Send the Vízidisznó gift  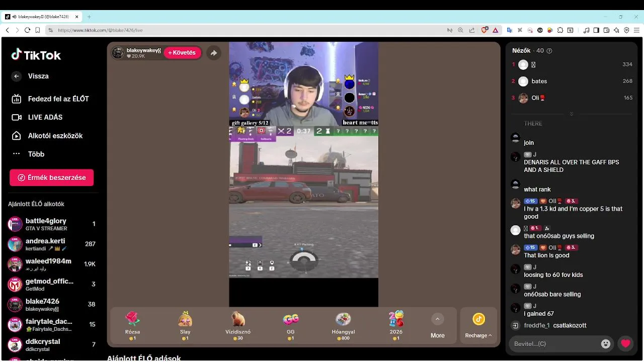[x=238, y=325]
